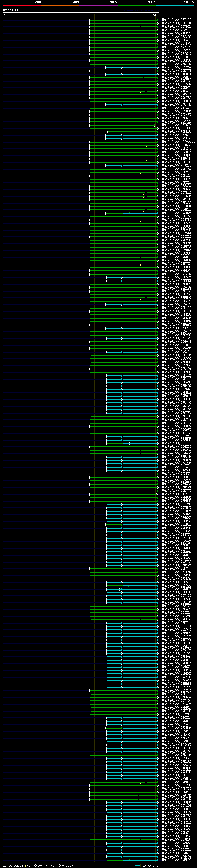Open hit UniRef100_Q2Z1Z2
Viewport: 197px width, 868px height.
point(177,30)
